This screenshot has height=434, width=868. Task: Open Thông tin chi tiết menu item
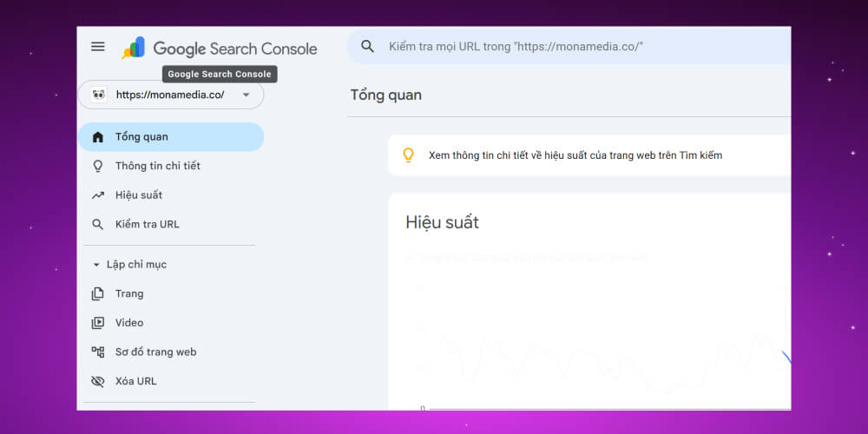(x=171, y=166)
